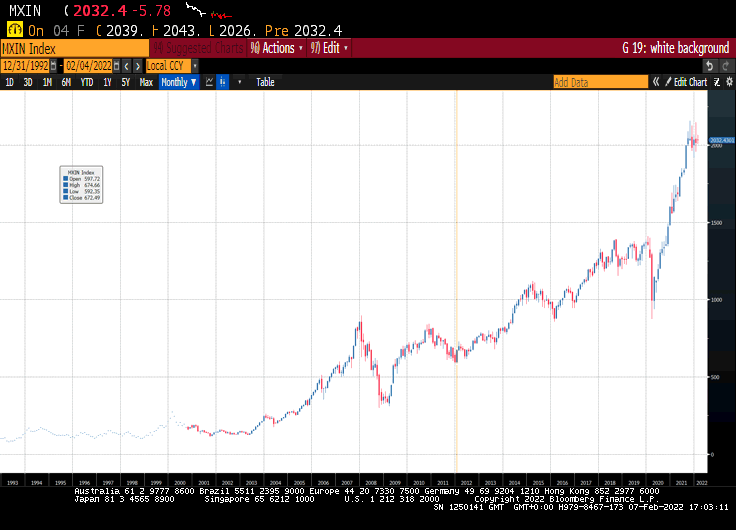This screenshot has width=736, height=530.
Task: Open the start date calendar picker
Action: (54, 66)
